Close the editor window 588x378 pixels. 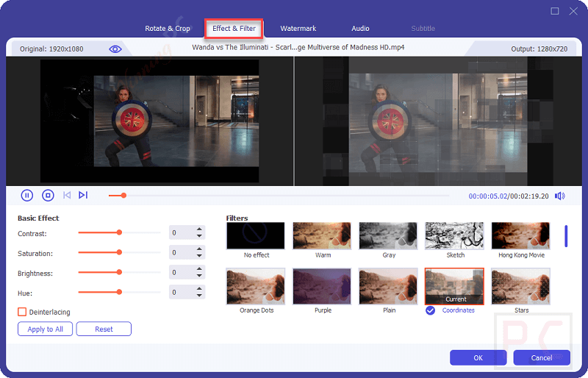pyautogui.click(x=573, y=11)
